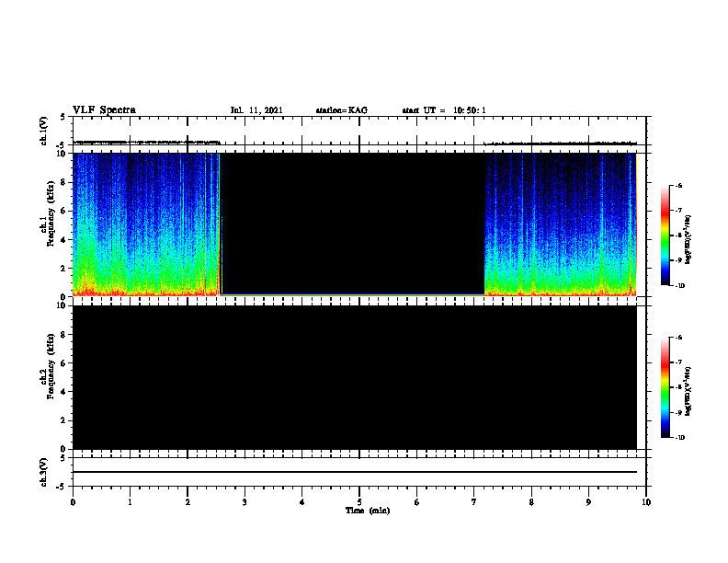
Task: Click the "8" kHz tick on the ch.1 frequency axis
Action: pos(63,182)
